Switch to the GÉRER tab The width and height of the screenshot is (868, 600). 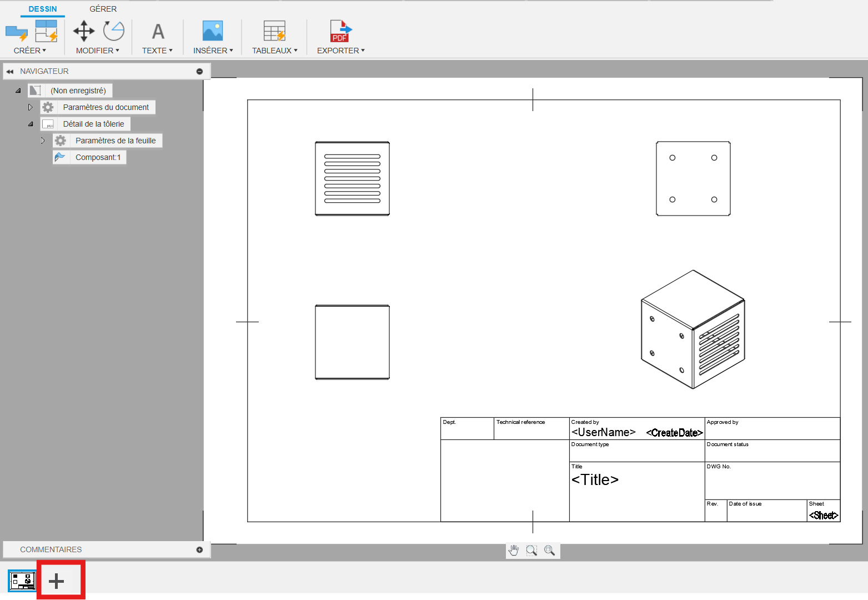click(x=103, y=9)
